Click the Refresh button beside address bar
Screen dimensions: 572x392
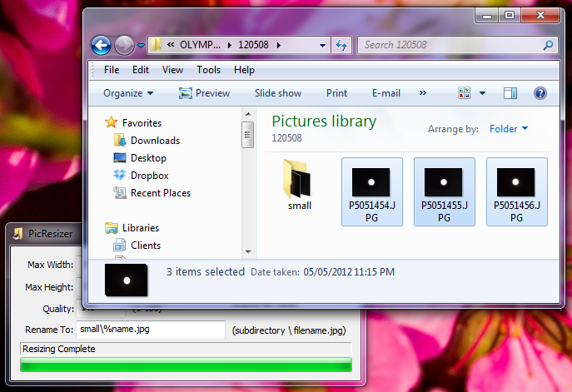tap(341, 45)
